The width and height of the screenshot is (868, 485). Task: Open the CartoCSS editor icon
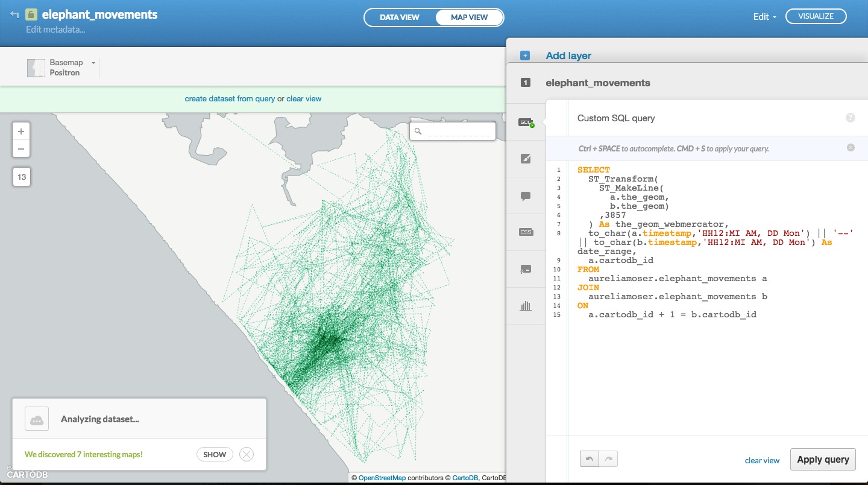[x=526, y=232]
